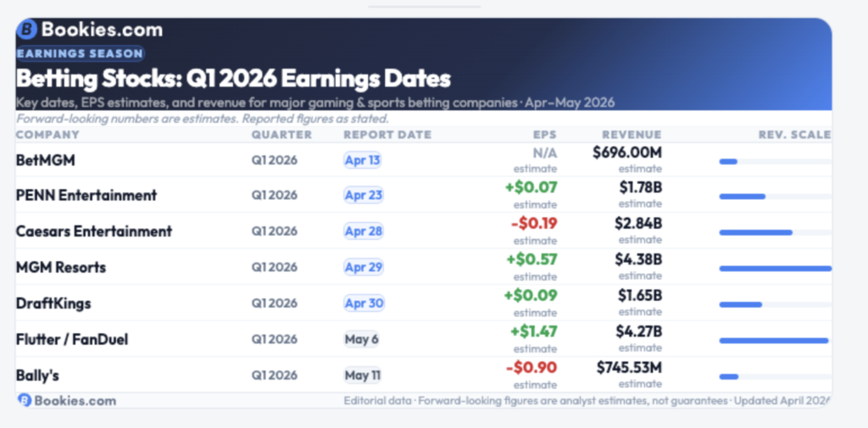Click the Apr 28 report date pill
This screenshot has height=428, width=868.
363,231
